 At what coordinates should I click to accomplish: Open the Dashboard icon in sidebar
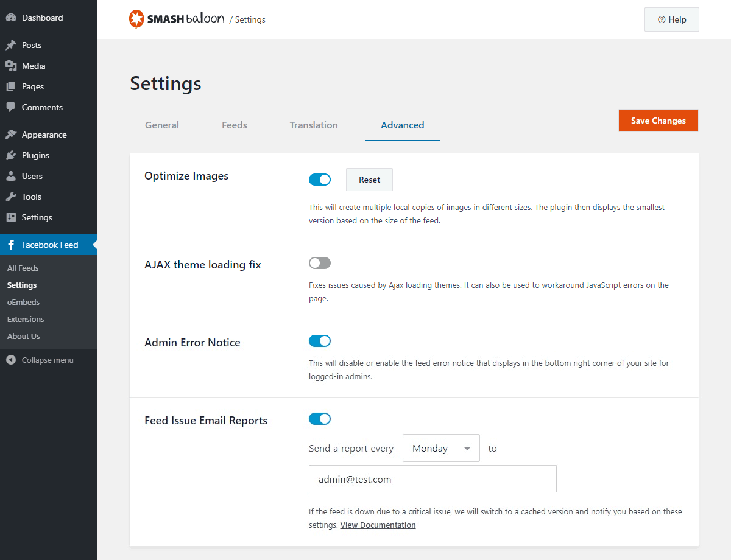tap(11, 18)
